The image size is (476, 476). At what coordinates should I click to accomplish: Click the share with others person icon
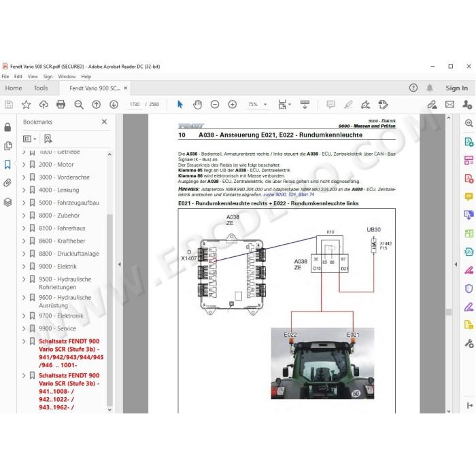(x=467, y=105)
